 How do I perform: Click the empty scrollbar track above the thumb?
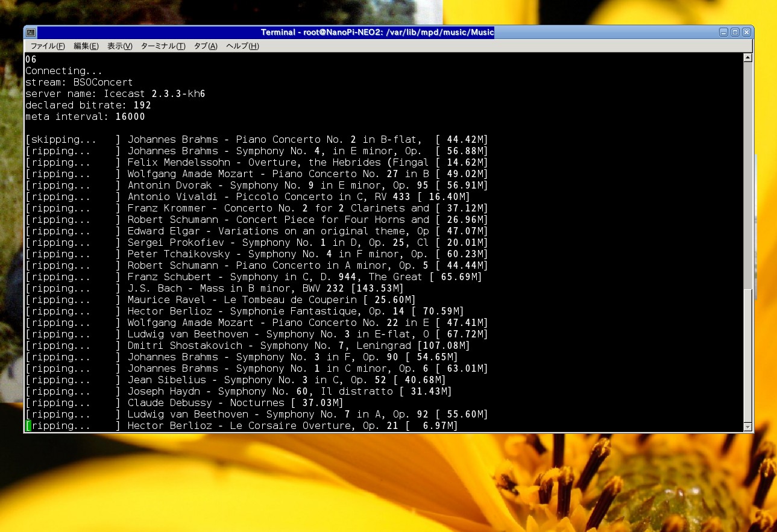[x=748, y=175]
